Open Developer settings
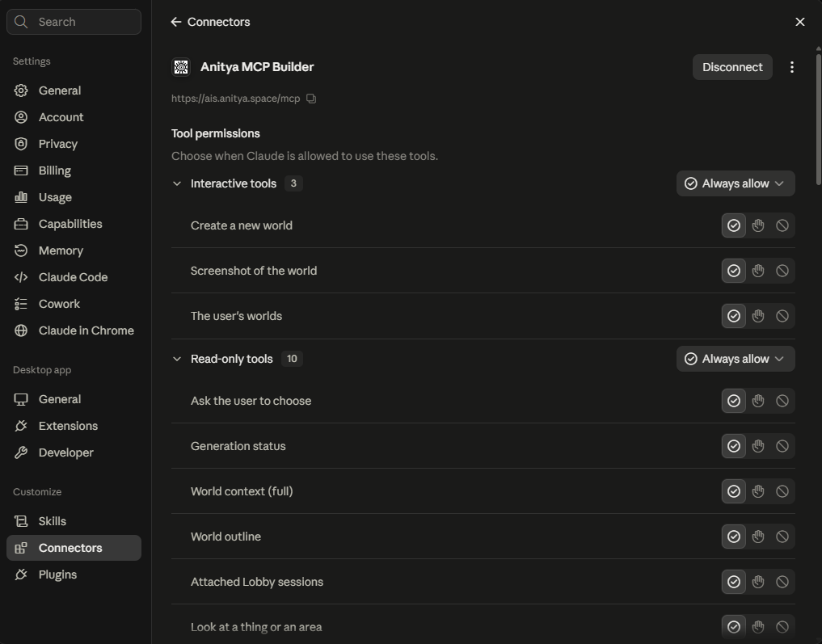Screen dimensions: 822x644 74,452
